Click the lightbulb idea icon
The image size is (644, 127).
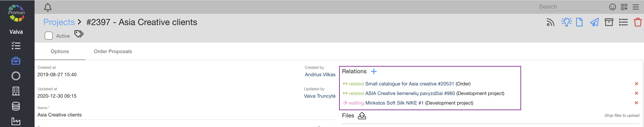click(x=566, y=22)
